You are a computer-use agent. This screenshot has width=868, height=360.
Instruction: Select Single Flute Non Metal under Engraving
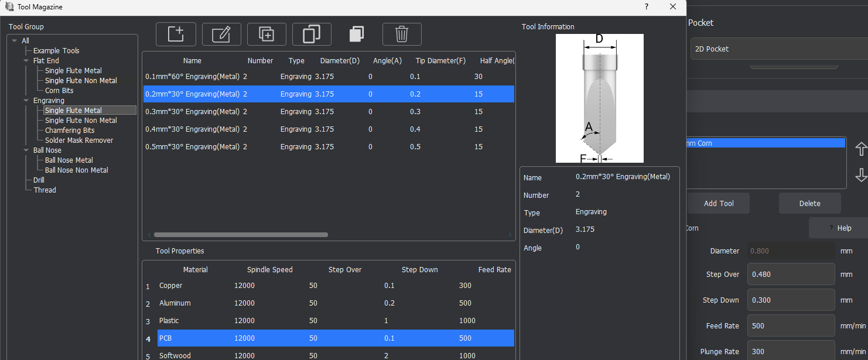click(81, 121)
